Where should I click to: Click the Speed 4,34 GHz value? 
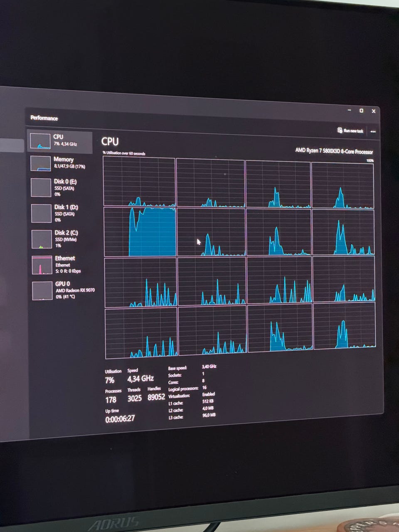140,379
